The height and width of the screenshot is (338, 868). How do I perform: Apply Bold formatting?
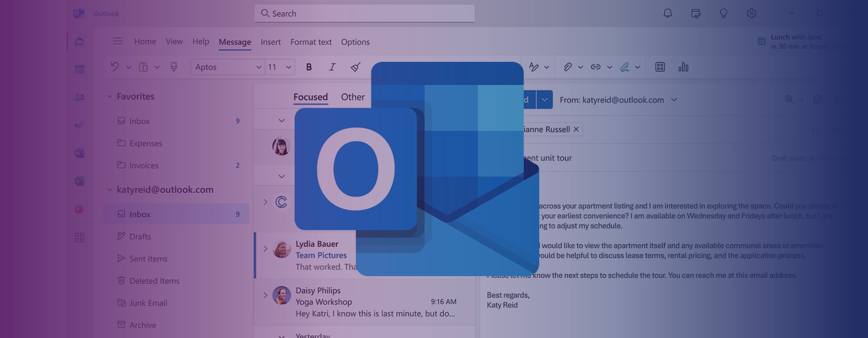coord(309,67)
